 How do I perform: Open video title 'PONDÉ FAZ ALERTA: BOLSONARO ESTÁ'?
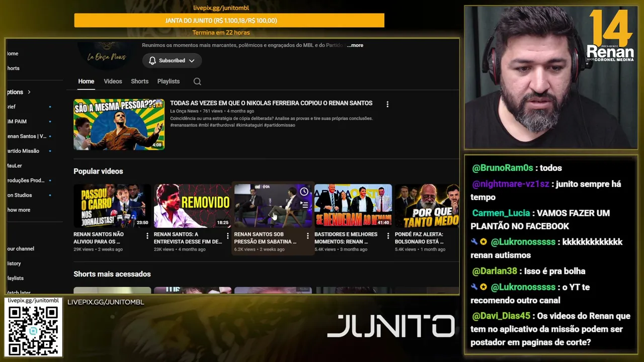click(x=419, y=238)
